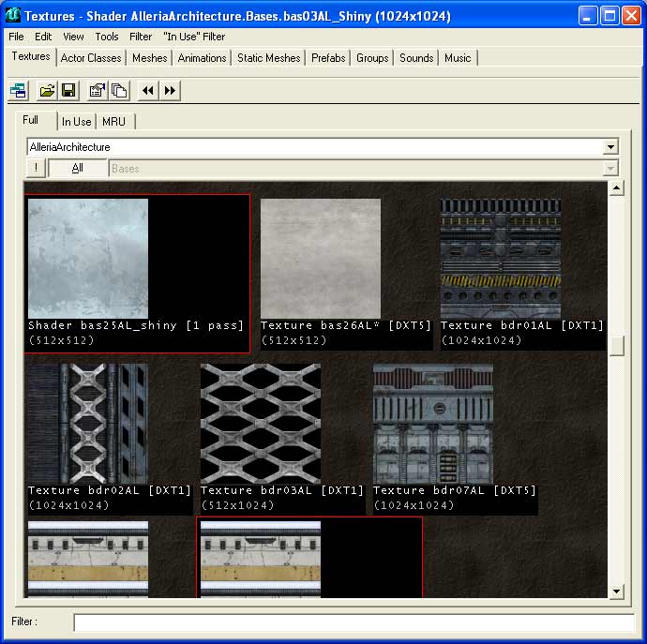
Task: Select the MRU tab
Action: pyautogui.click(x=113, y=122)
